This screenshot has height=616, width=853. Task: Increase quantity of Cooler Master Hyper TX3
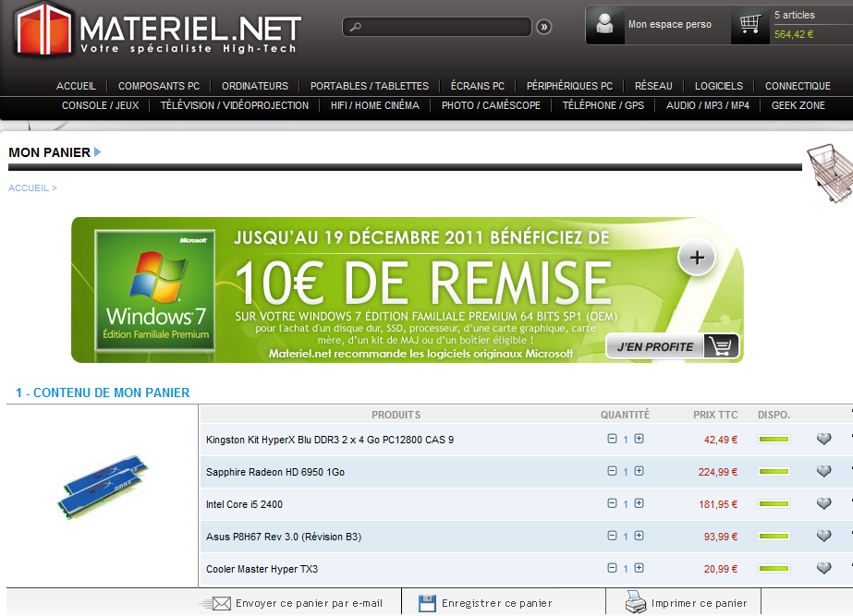click(x=639, y=568)
